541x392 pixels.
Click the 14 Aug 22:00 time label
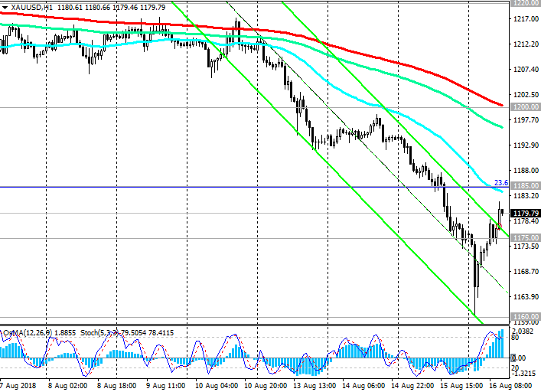[x=412, y=385]
